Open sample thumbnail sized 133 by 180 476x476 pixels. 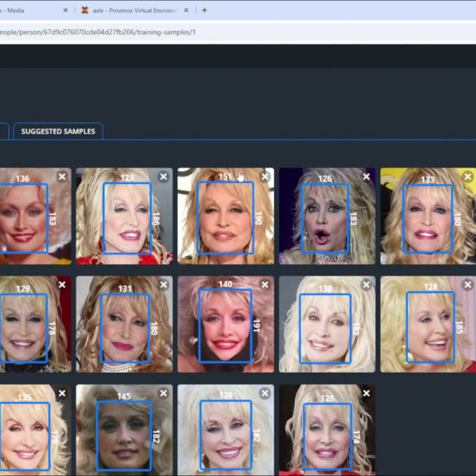click(x=428, y=216)
